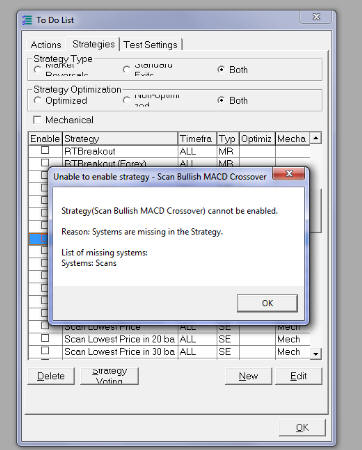Click OK in the error dialog

pyautogui.click(x=267, y=303)
